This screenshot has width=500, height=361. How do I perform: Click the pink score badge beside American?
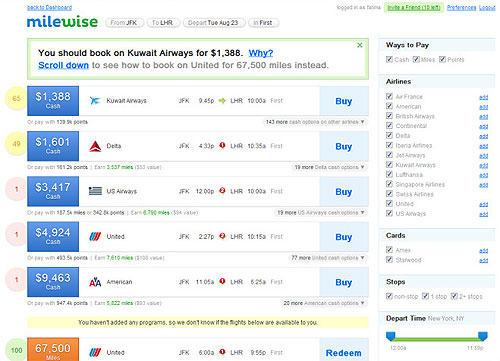[16, 280]
